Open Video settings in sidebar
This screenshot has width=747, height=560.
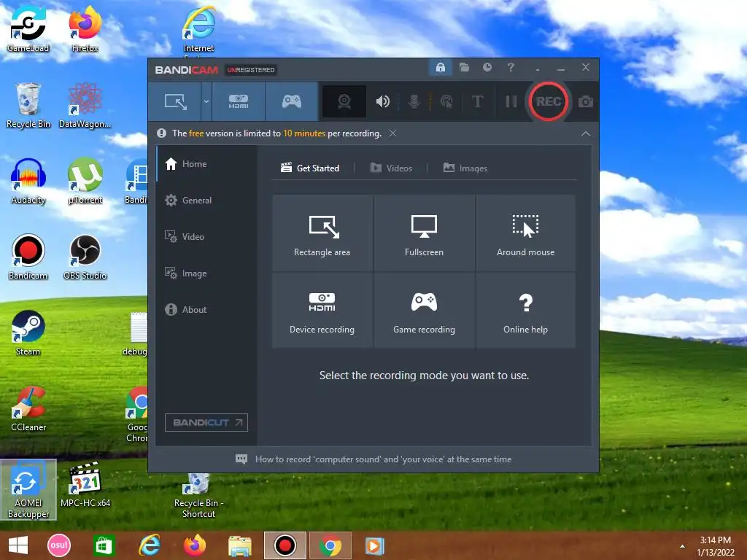tap(206, 237)
